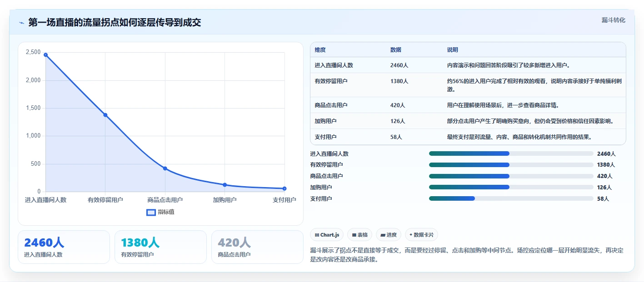Click the 1380人 table cell
Screen dimensions: 644x282
(399, 81)
